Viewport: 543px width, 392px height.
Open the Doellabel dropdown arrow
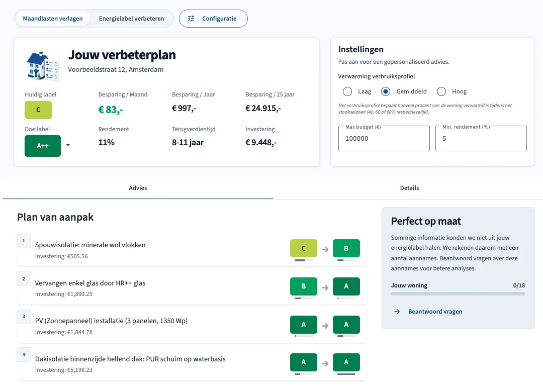click(x=68, y=145)
